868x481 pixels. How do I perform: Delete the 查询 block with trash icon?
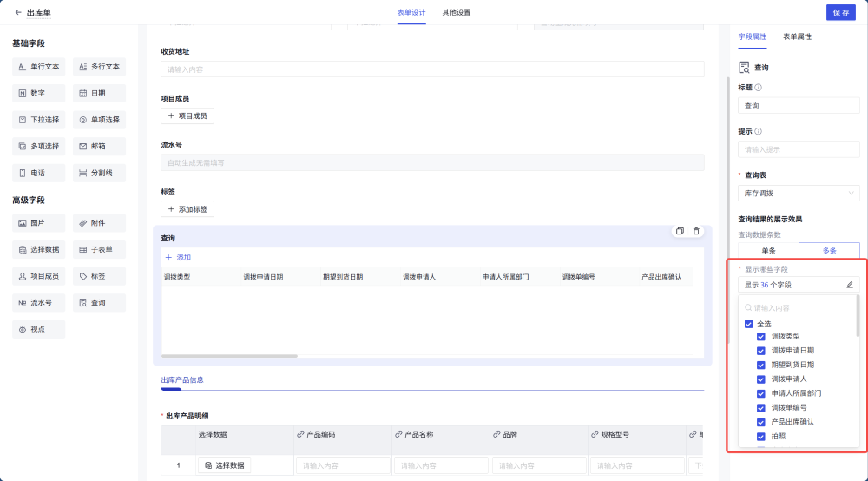tap(696, 231)
